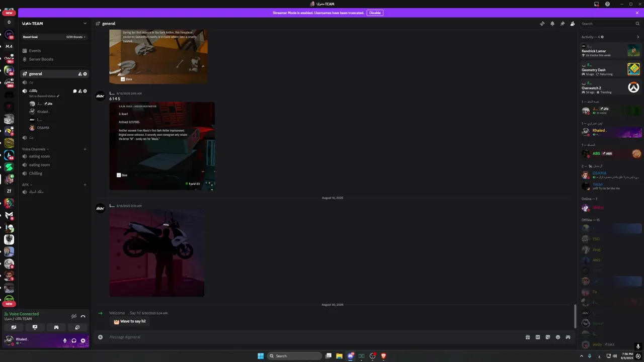Open notification settings bell icon
644x362 pixels.
(552, 24)
